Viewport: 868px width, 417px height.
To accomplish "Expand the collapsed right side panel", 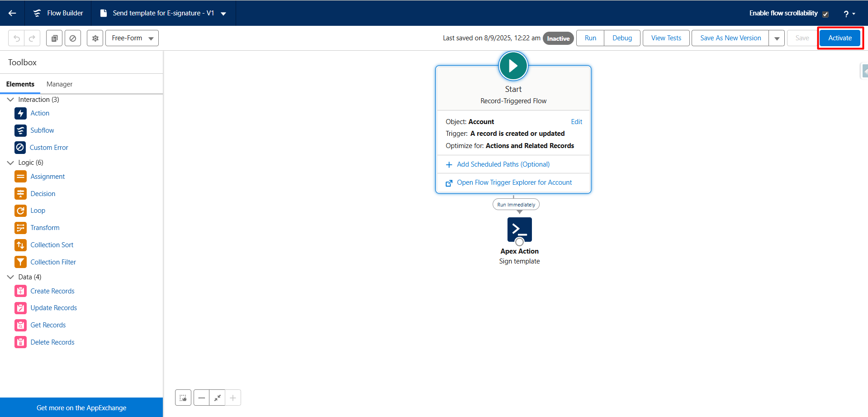I will pyautogui.click(x=864, y=71).
